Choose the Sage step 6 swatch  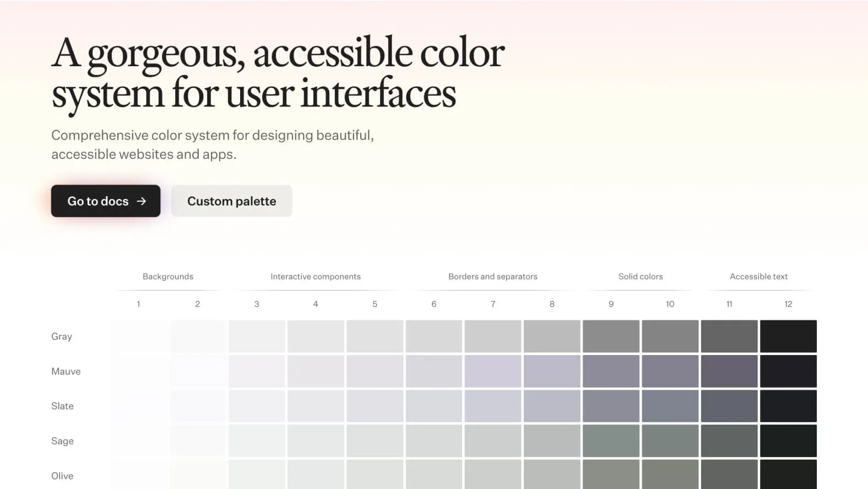click(433, 441)
